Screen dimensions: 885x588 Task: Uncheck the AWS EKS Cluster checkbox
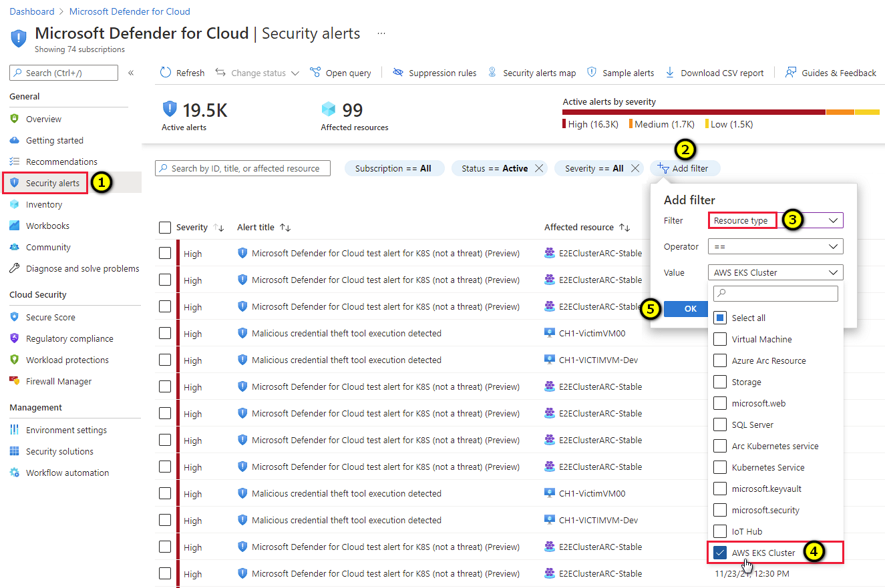719,553
